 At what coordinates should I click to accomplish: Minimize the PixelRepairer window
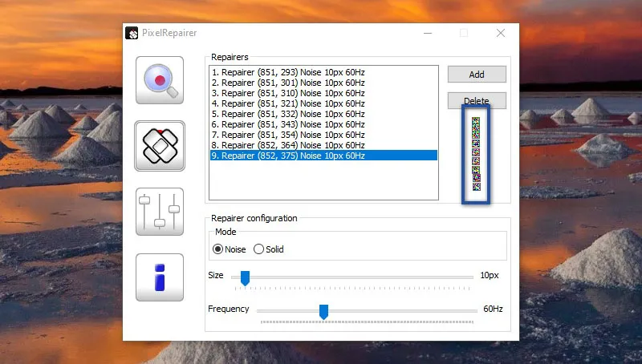(428, 33)
